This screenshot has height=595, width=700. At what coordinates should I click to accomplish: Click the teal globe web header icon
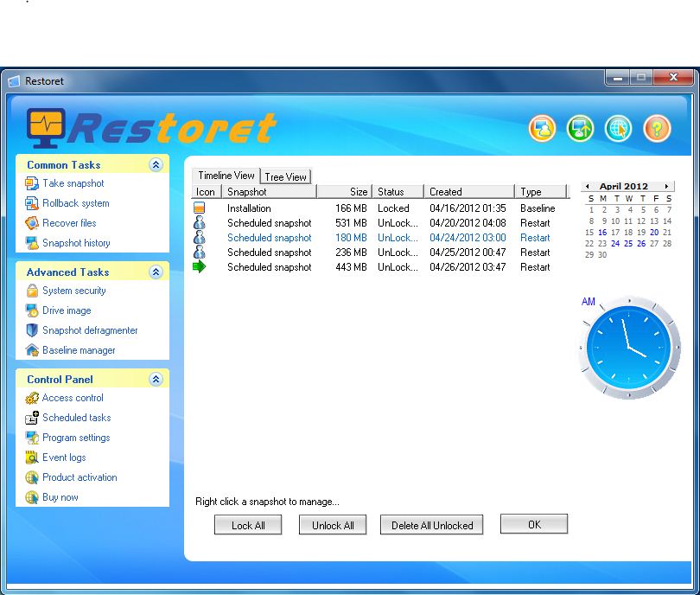(x=618, y=129)
